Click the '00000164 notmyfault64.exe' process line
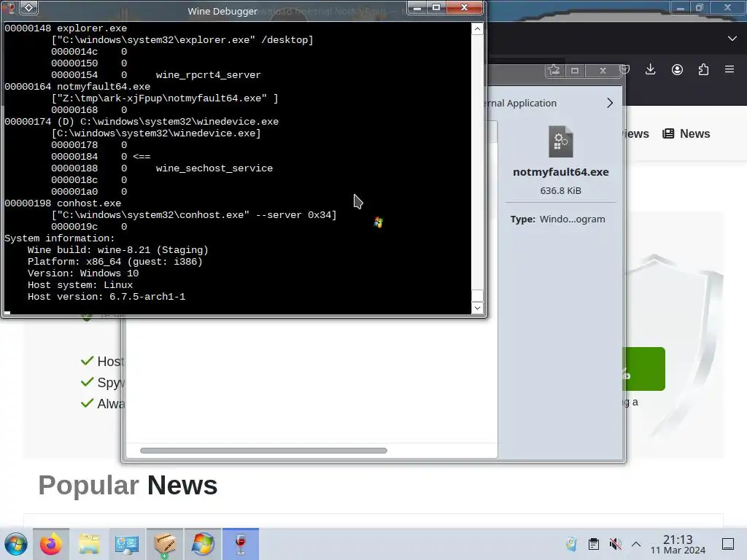This screenshot has width=747, height=560. click(77, 87)
